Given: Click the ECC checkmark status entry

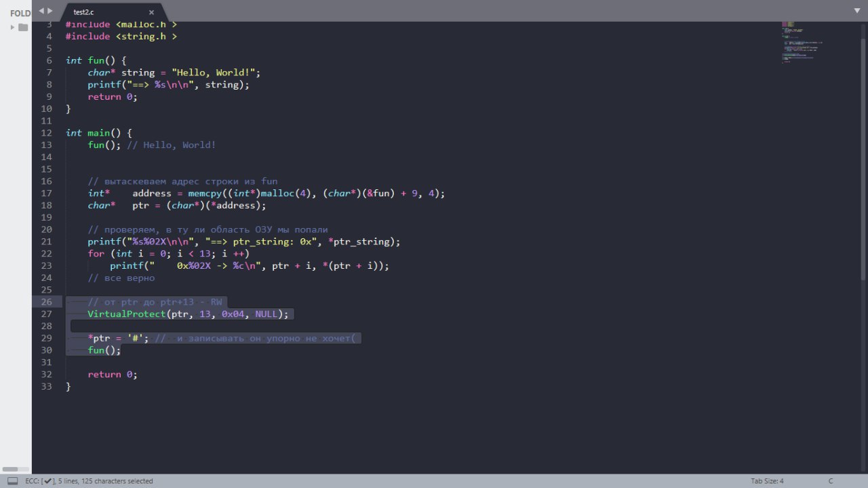Looking at the screenshot, I should coord(41,481).
